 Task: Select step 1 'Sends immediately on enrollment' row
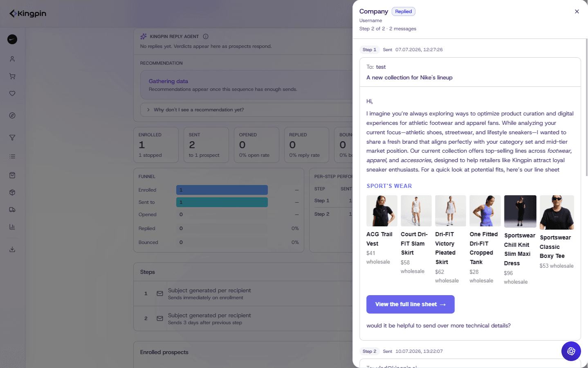[x=243, y=293]
